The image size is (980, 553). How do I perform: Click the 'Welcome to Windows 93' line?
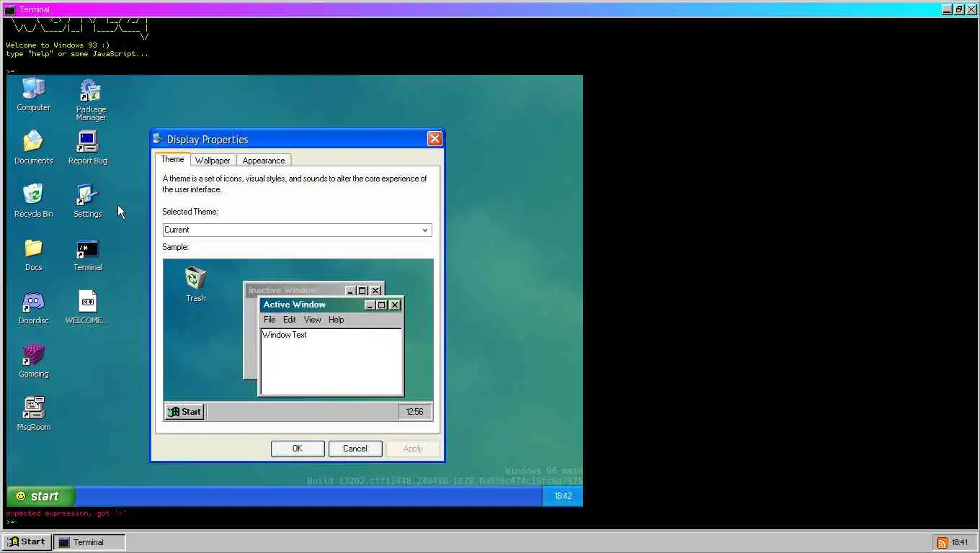58,45
